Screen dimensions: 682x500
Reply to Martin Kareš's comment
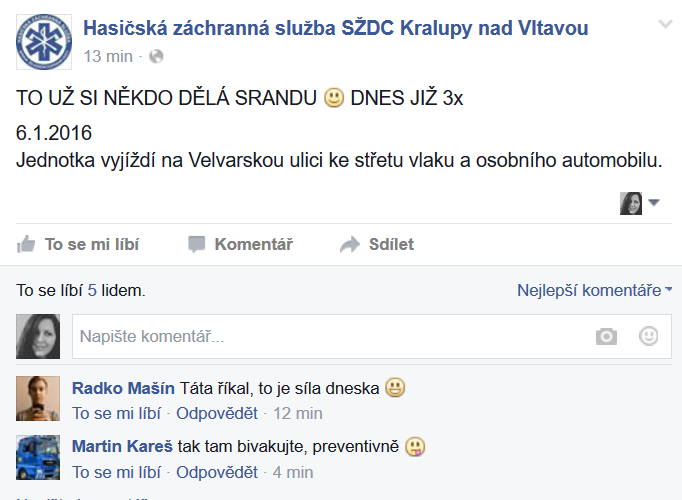pyautogui.click(x=217, y=472)
